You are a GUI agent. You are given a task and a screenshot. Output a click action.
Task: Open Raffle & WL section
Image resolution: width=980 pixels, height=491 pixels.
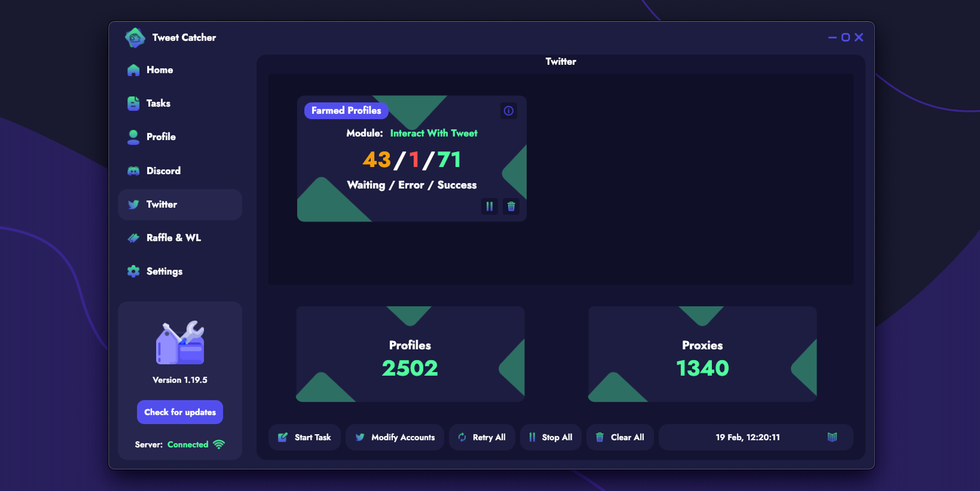click(x=180, y=238)
